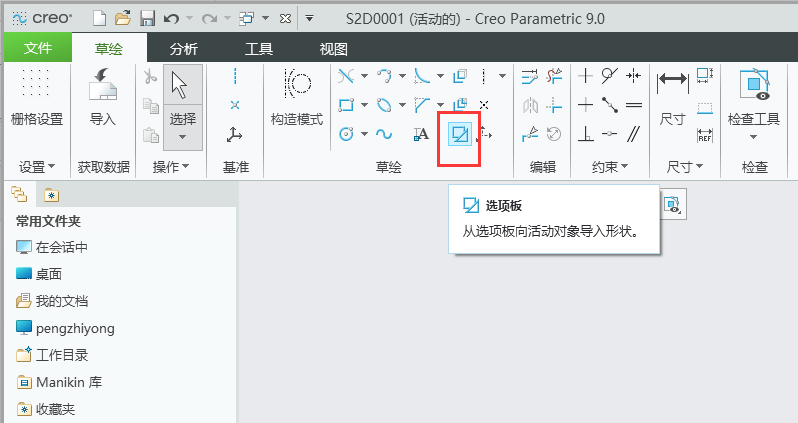Click the Modify icon in 编辑 group
This screenshot has width=798, height=423.
point(530,76)
